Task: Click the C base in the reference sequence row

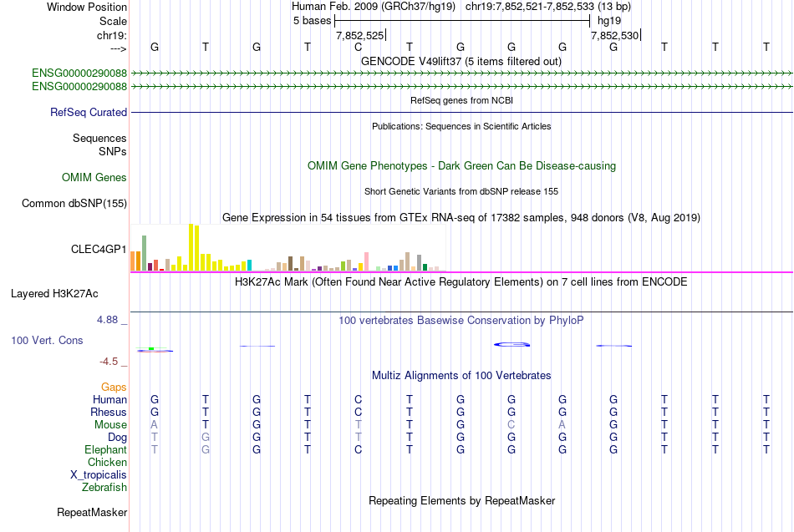Action: click(358, 47)
